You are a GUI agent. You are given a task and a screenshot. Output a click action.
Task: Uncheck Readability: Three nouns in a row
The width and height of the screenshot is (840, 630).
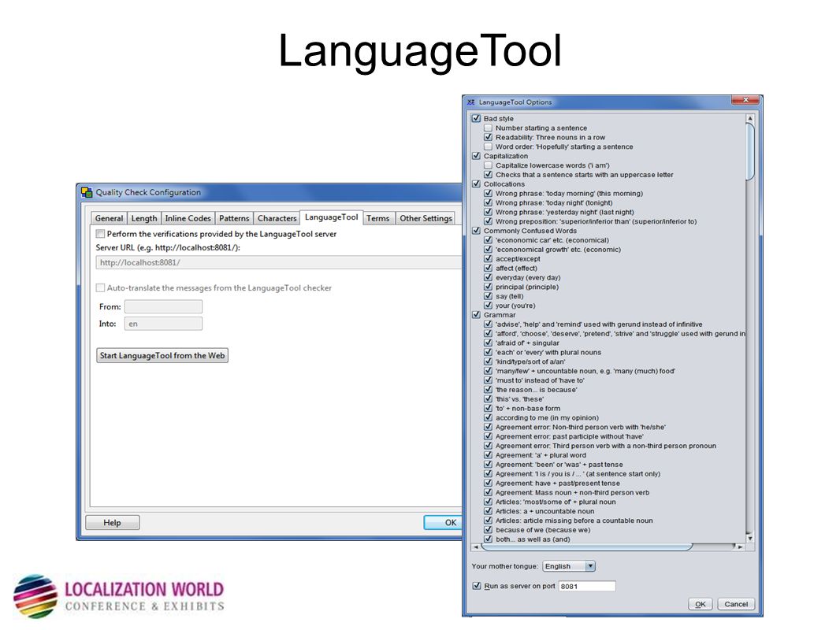pyautogui.click(x=488, y=137)
